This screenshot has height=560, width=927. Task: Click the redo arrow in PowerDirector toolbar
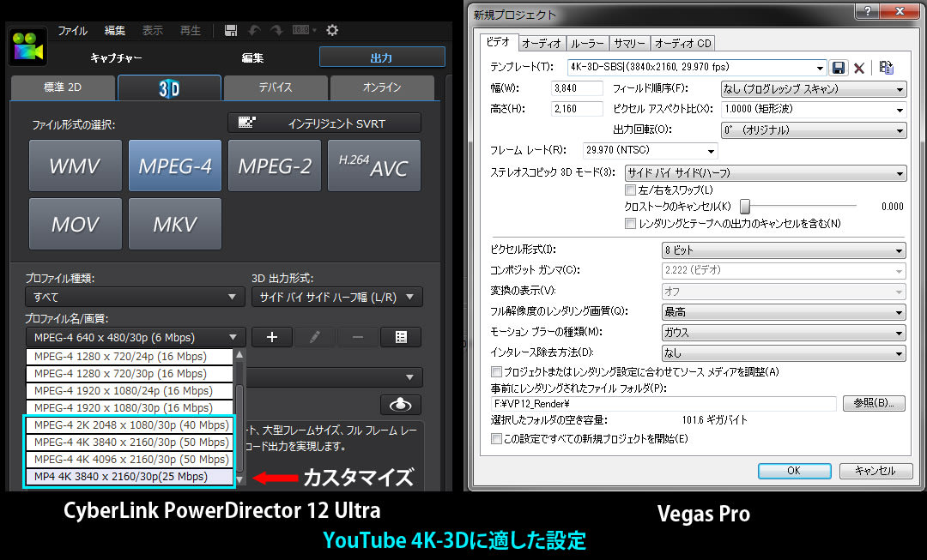coord(276,30)
